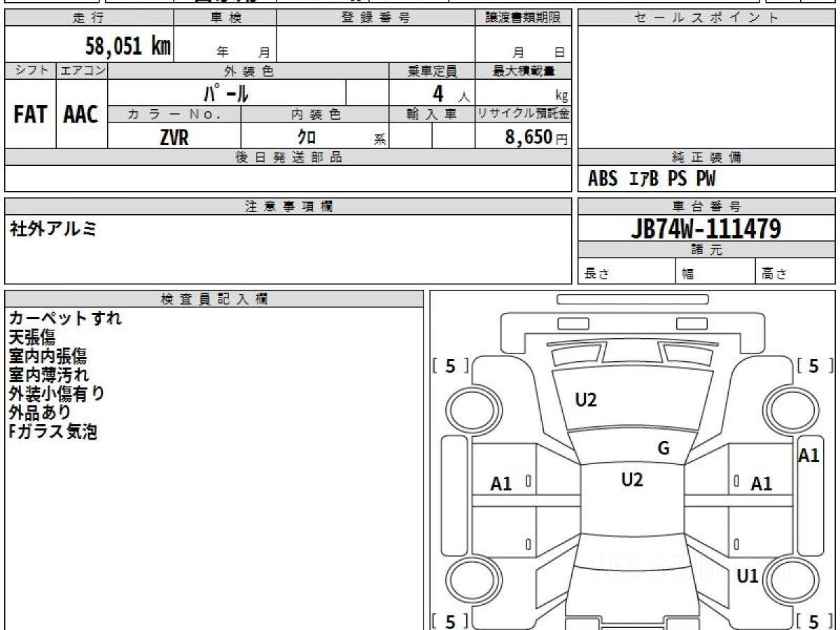
Task: Select chassis number JB74W-111479
Action: click(706, 228)
